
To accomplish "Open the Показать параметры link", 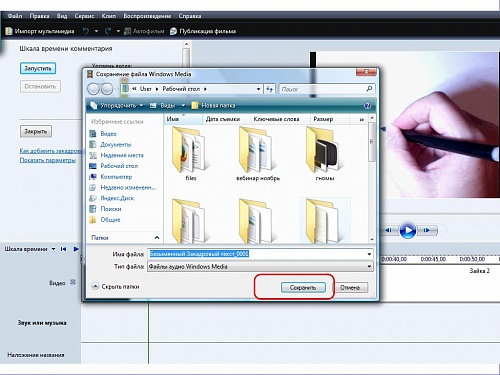I will [x=48, y=160].
